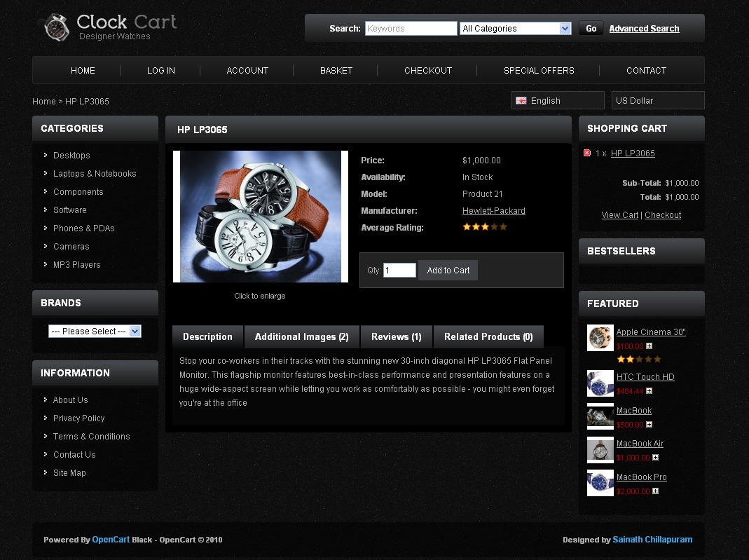Click the English flag icon

[521, 101]
